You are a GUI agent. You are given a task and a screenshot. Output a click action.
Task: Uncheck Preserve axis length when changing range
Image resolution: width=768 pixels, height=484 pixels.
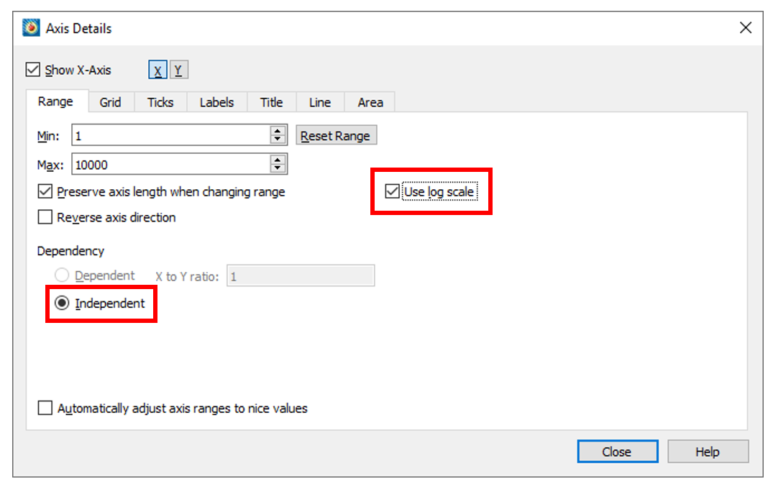pos(45,192)
